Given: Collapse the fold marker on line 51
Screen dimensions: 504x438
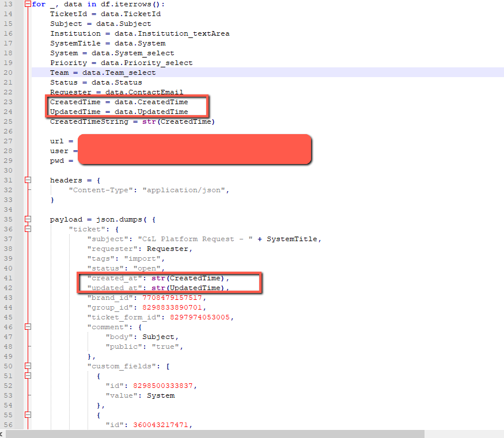Looking at the screenshot, I should click(x=28, y=376).
